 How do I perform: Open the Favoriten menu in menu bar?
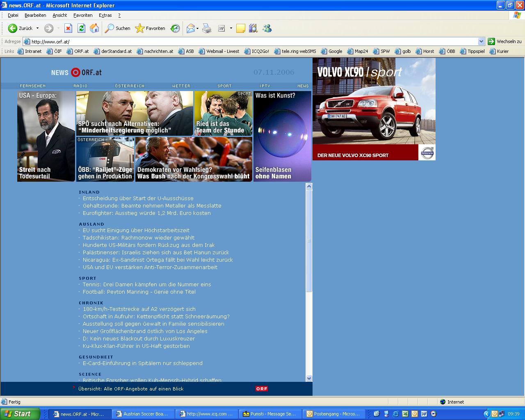point(83,15)
